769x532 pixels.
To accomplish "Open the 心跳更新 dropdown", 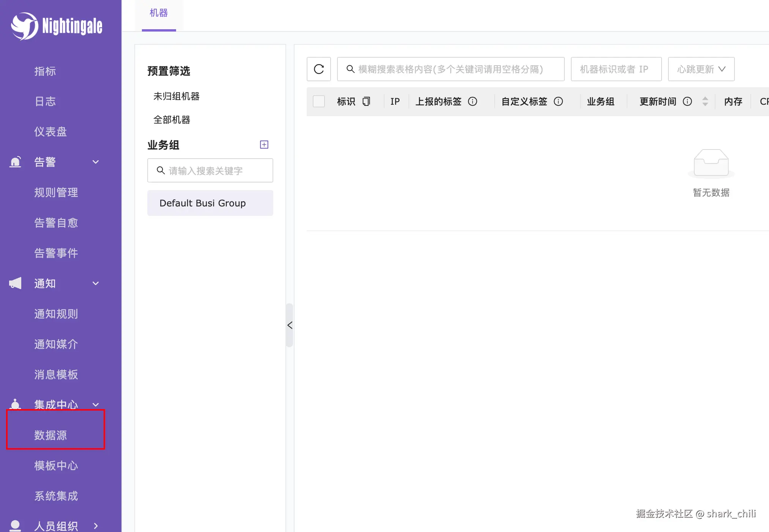I will point(701,69).
